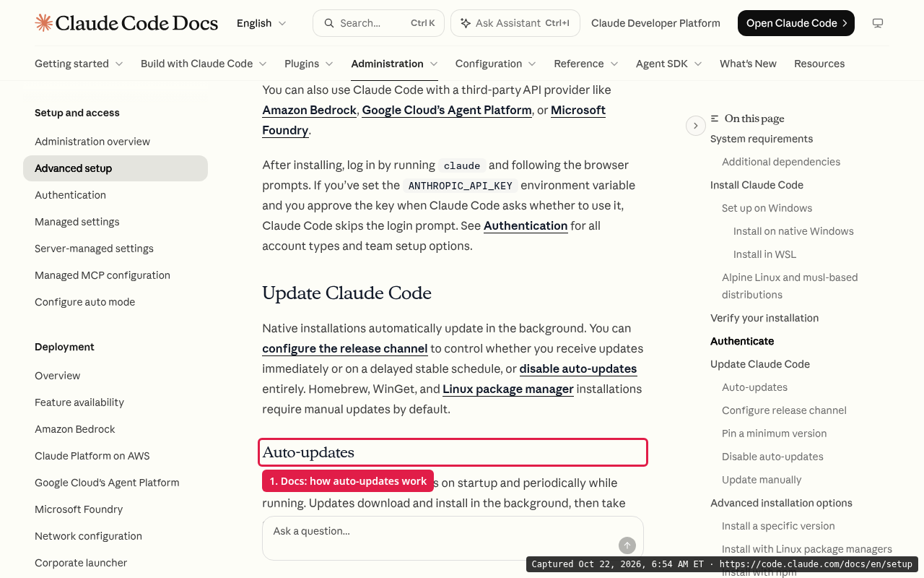This screenshot has width=924, height=578.
Task: Select Advanced setup in the sidebar
Action: tap(115, 168)
